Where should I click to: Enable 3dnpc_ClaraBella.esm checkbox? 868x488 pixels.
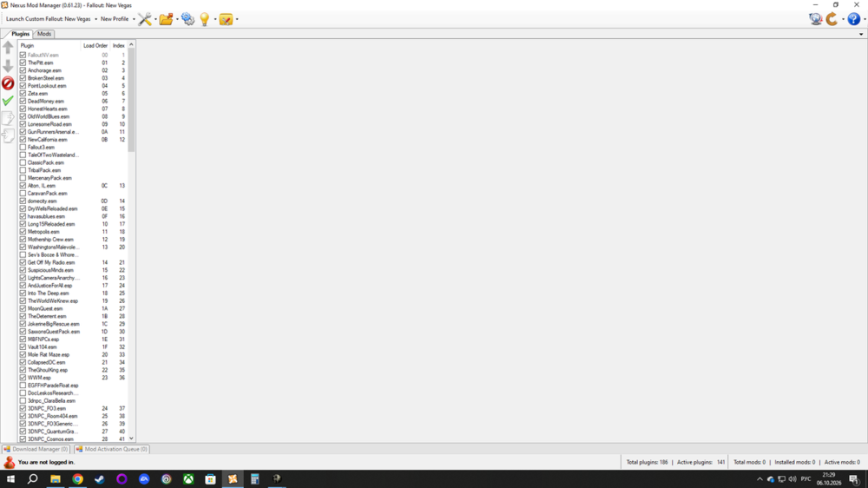(23, 400)
